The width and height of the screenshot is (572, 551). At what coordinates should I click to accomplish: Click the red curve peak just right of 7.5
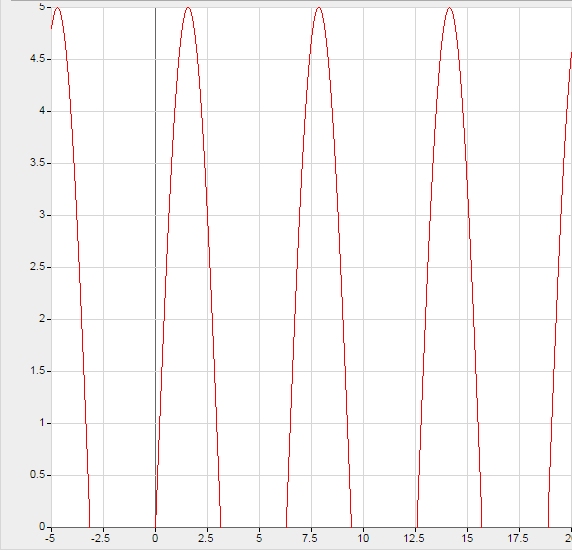click(319, 8)
